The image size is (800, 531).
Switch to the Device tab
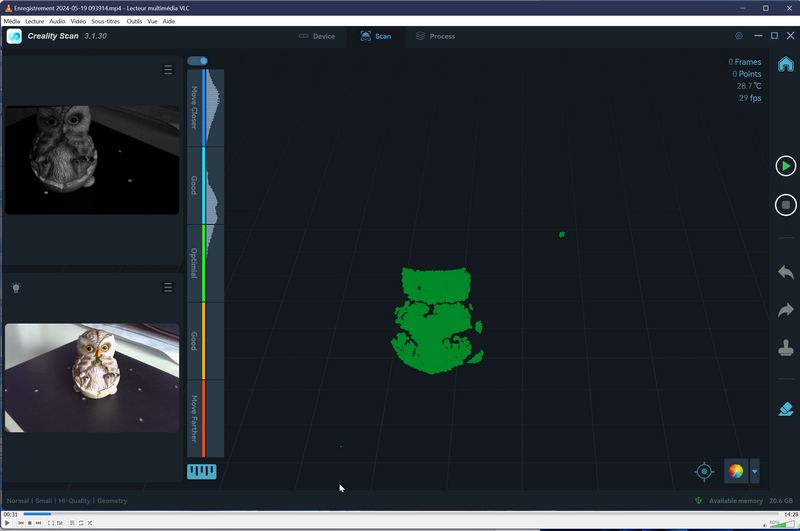point(317,36)
